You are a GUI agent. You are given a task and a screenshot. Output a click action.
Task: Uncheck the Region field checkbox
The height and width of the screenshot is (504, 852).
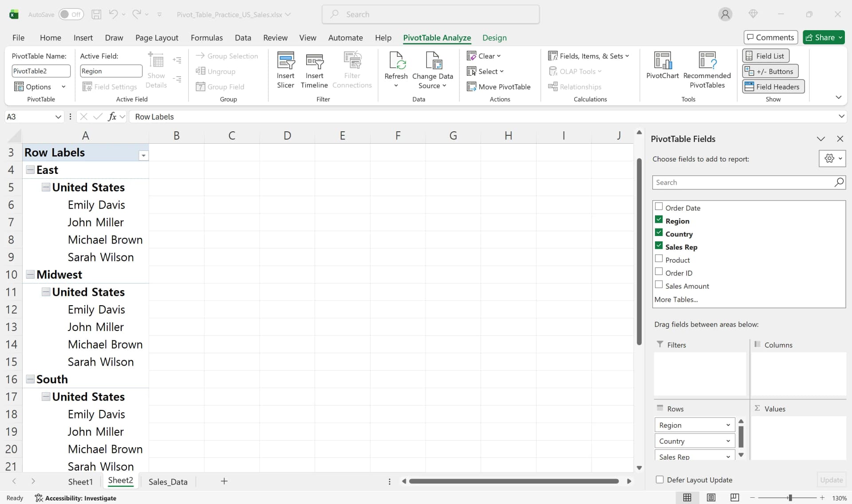(659, 219)
